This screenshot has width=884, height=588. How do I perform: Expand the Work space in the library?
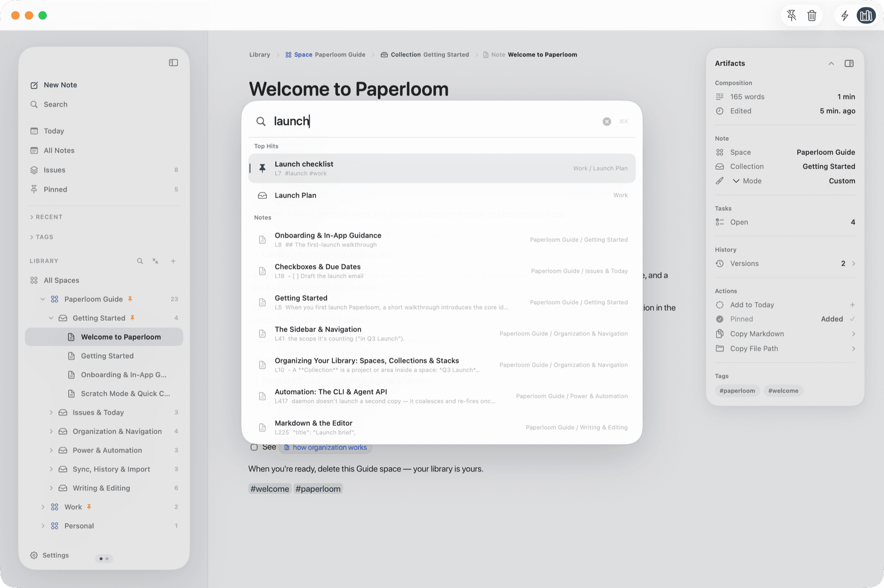click(43, 507)
